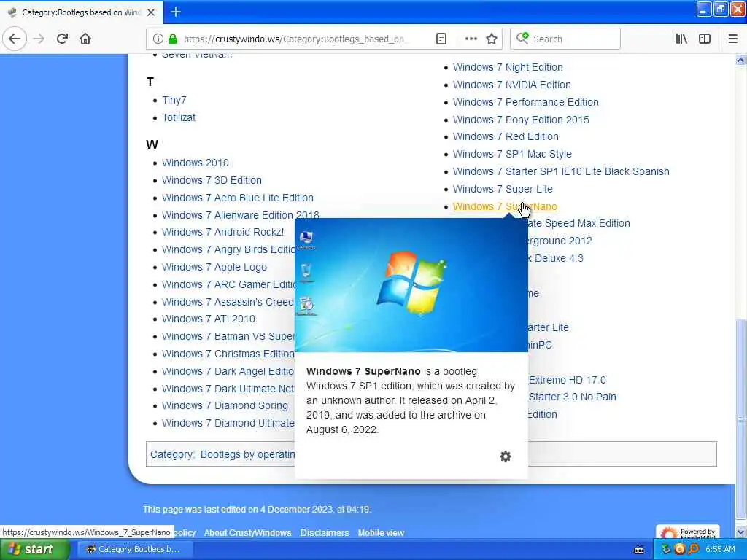
Task: Switch to Mobile view
Action: point(381,533)
